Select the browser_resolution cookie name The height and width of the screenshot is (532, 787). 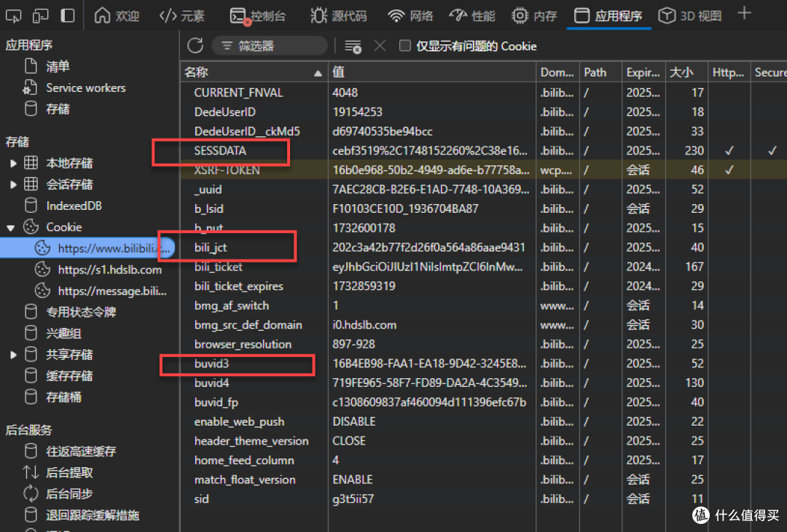point(243,344)
